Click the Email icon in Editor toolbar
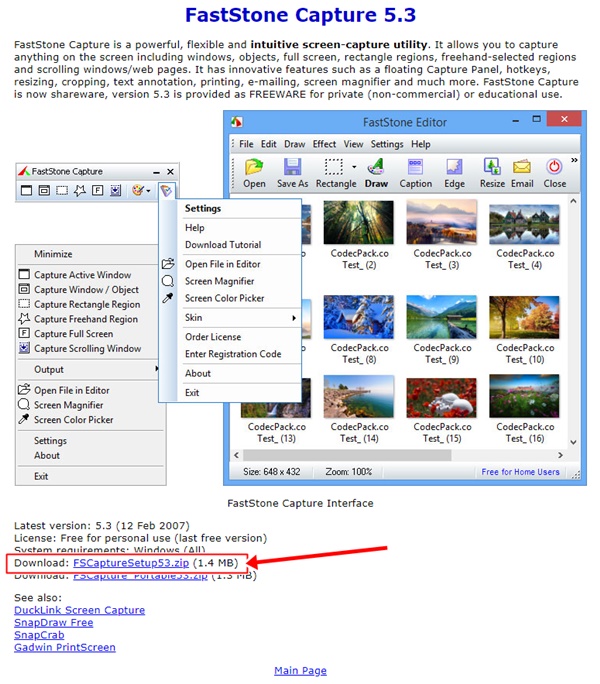This screenshot has width=600, height=684. (522, 167)
